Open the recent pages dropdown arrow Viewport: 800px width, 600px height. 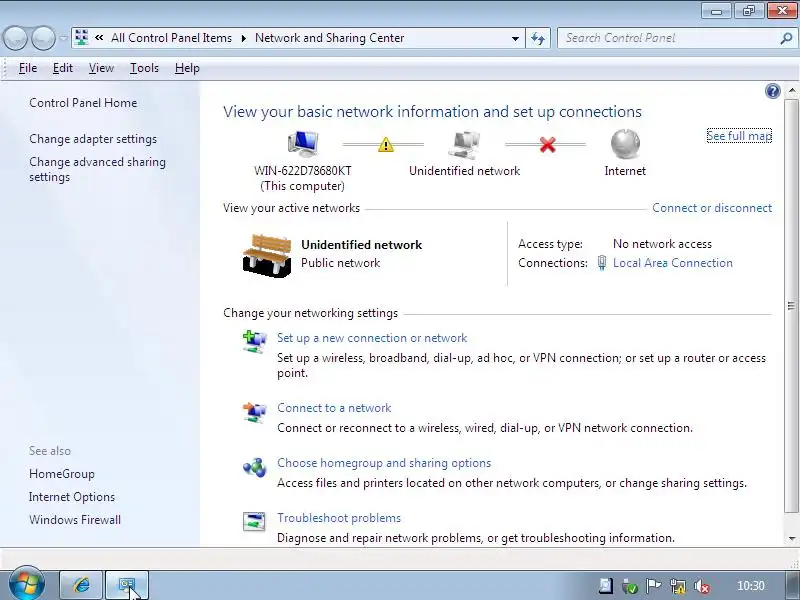click(x=63, y=38)
